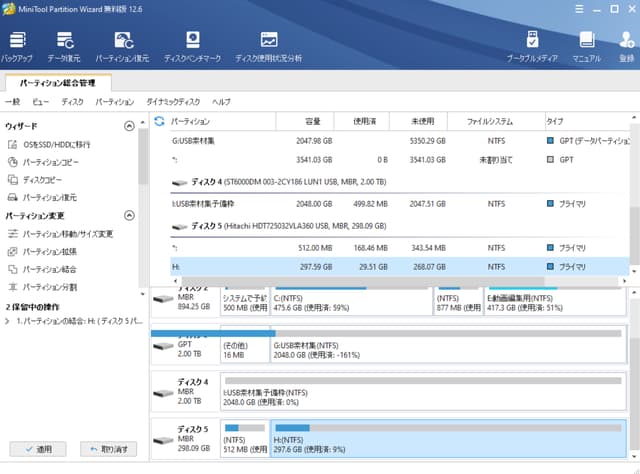Screen dimensions: 640x474
Task: Open パーティション復元 toolbar icon
Action: (x=122, y=47)
